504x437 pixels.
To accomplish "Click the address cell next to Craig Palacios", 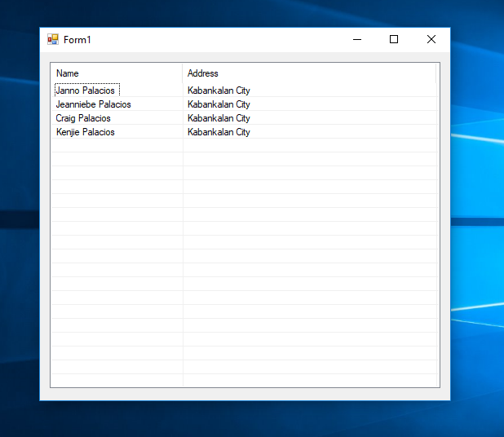I will click(x=219, y=118).
